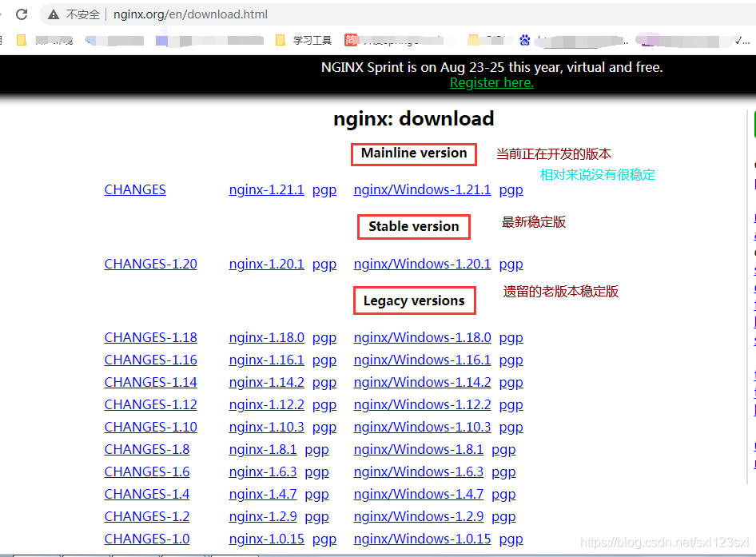Download nginx/Windows-1.6.3
The image size is (756, 557).
click(x=419, y=471)
